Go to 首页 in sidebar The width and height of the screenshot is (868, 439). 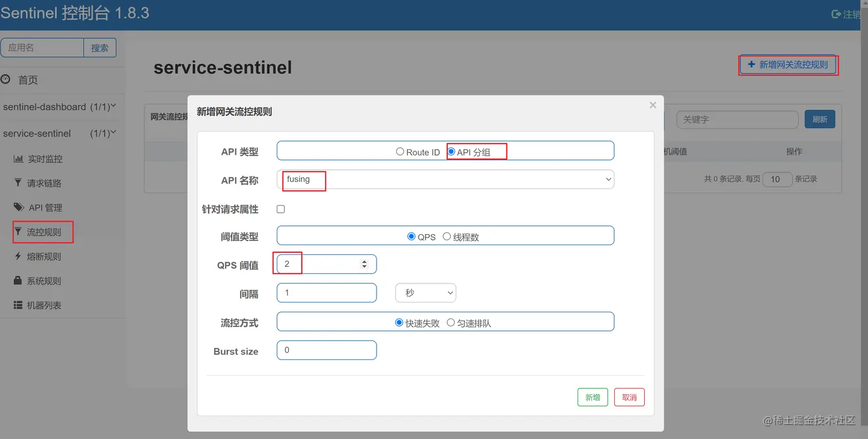(28, 80)
